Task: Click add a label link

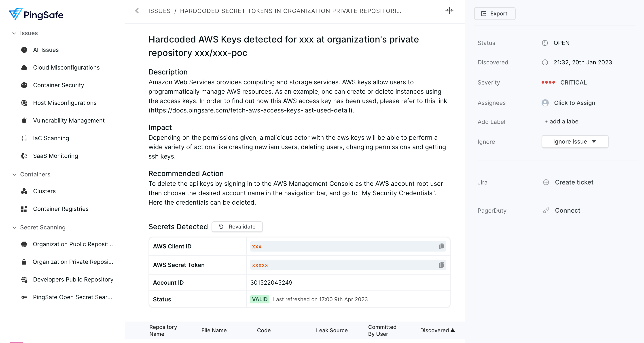Action: (562, 121)
